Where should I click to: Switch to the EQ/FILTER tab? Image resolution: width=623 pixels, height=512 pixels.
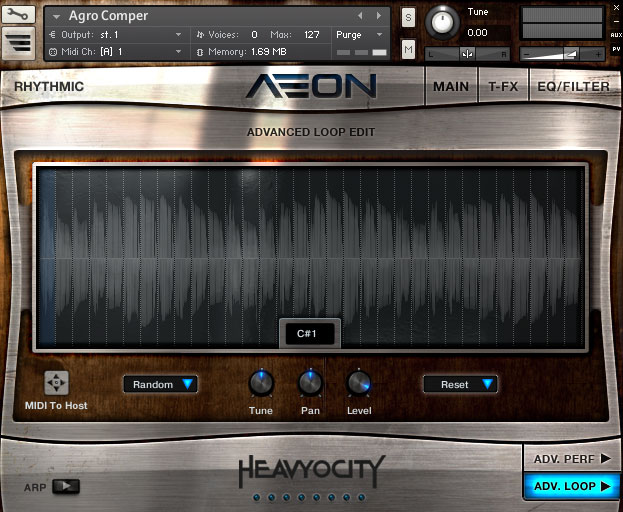(573, 86)
